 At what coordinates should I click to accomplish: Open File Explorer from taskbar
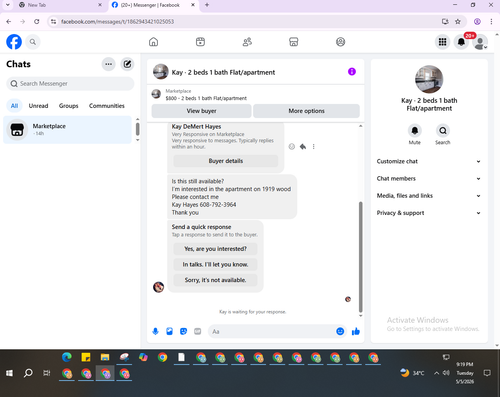105,357
